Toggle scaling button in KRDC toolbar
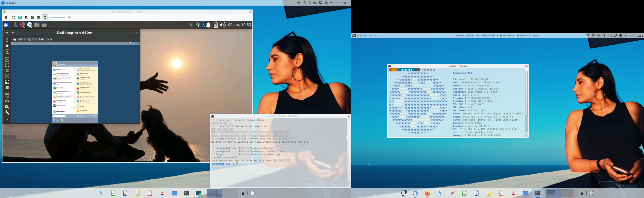This screenshot has width=644, height=198. tap(45, 18)
